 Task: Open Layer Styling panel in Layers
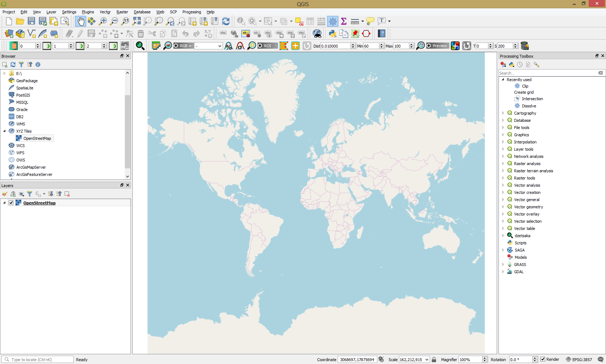pos(5,194)
